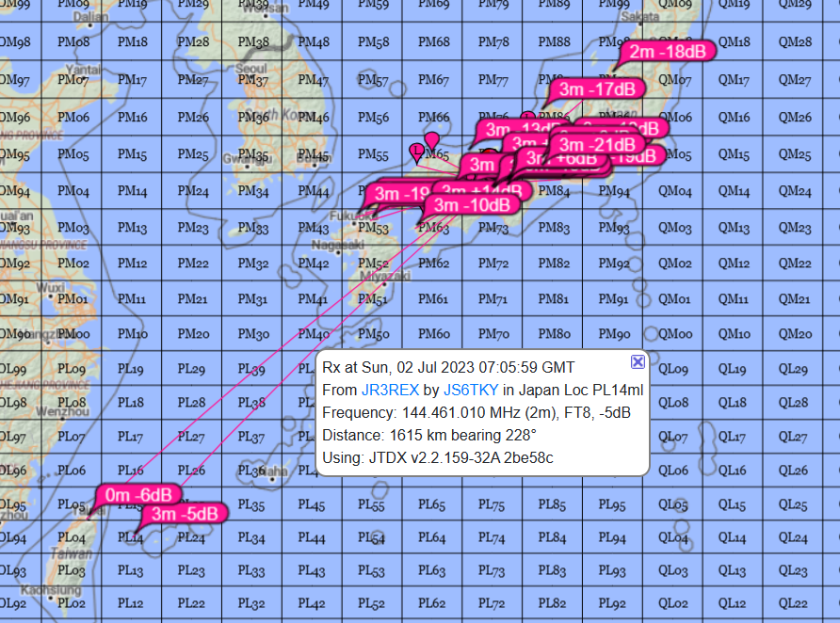Click the PM17 grid square label
Viewport: 840px width, 623px height.
coord(133,80)
